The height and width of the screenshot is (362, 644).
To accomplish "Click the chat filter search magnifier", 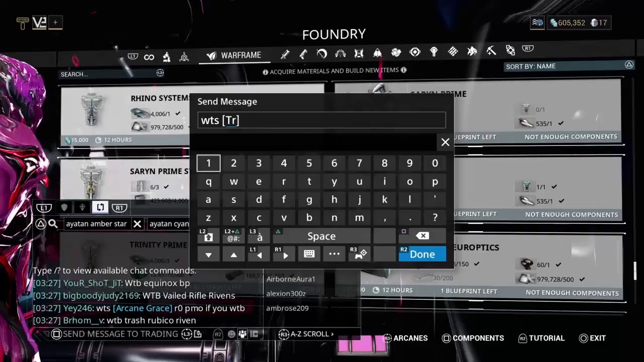I will point(53,224).
